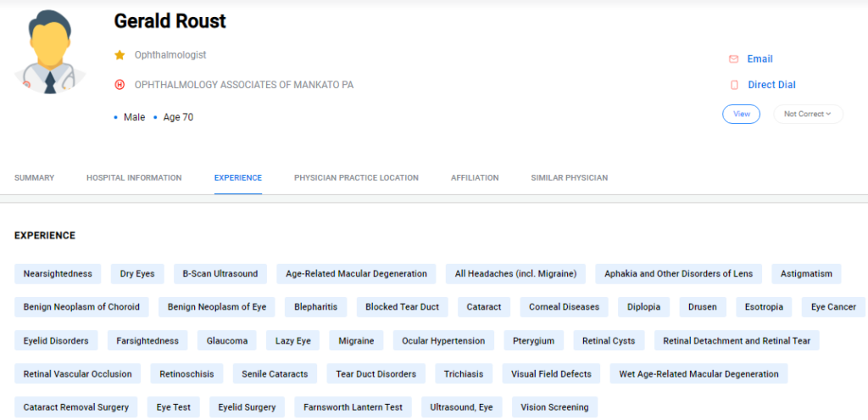This screenshot has height=420, width=868.
Task: Select the Cataract Removal Surgery tag
Action: tap(75, 407)
